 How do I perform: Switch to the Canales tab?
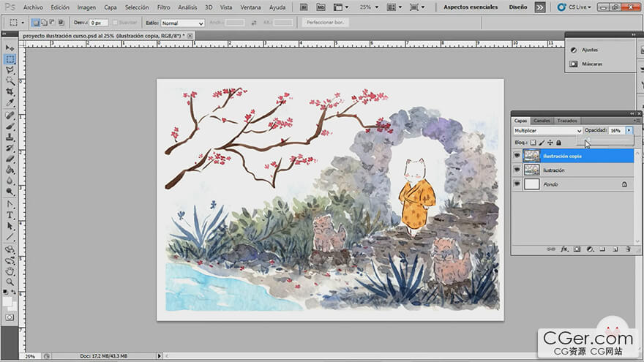tap(542, 121)
